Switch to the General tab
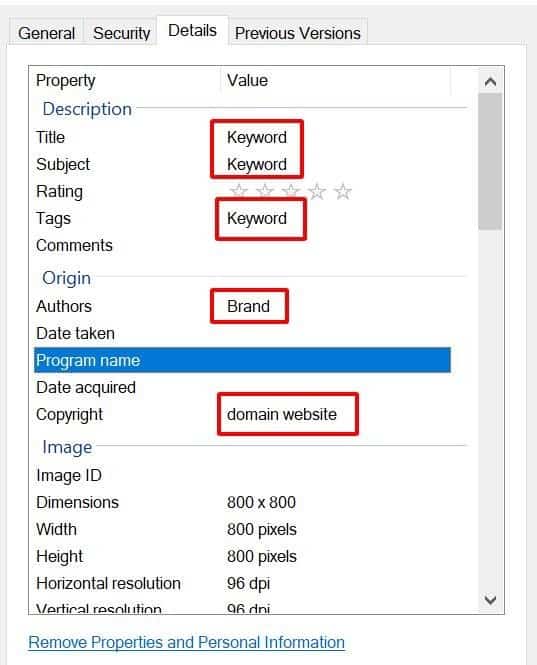The width and height of the screenshot is (537, 665). [46, 33]
